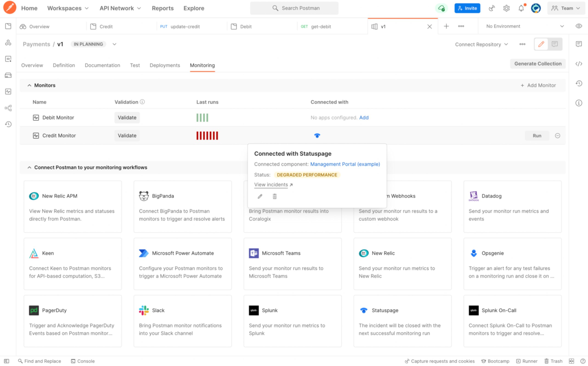The image size is (588, 366).
Task: Click Add link for Debit Monitor apps
Action: point(364,118)
